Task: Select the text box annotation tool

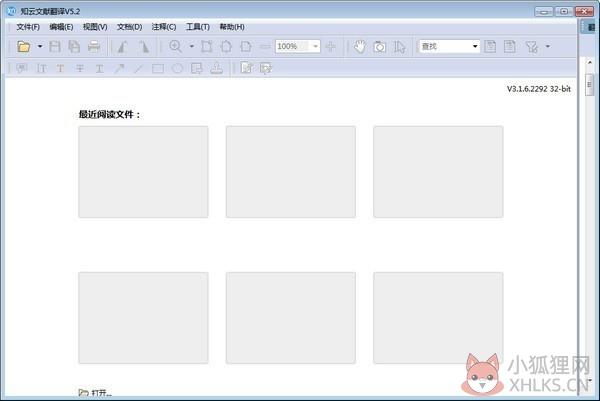Action: click(x=41, y=68)
